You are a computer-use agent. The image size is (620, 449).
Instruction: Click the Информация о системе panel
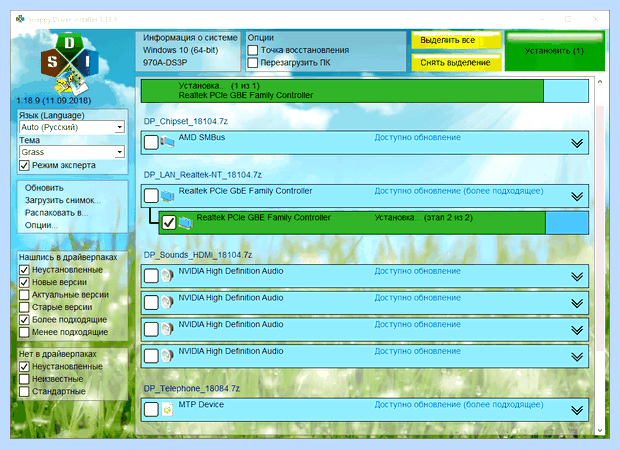click(x=188, y=51)
